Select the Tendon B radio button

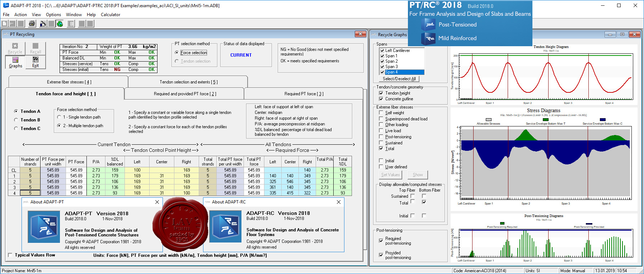tap(16, 120)
